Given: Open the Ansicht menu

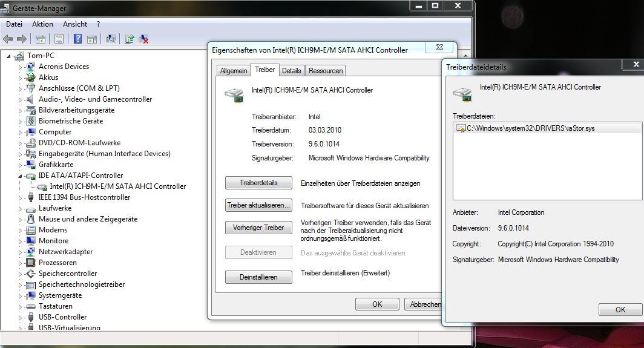Looking at the screenshot, I should pos(75,24).
